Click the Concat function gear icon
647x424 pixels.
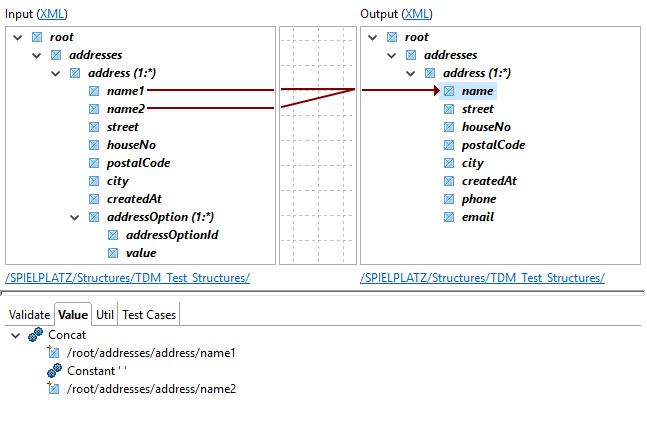[35, 335]
